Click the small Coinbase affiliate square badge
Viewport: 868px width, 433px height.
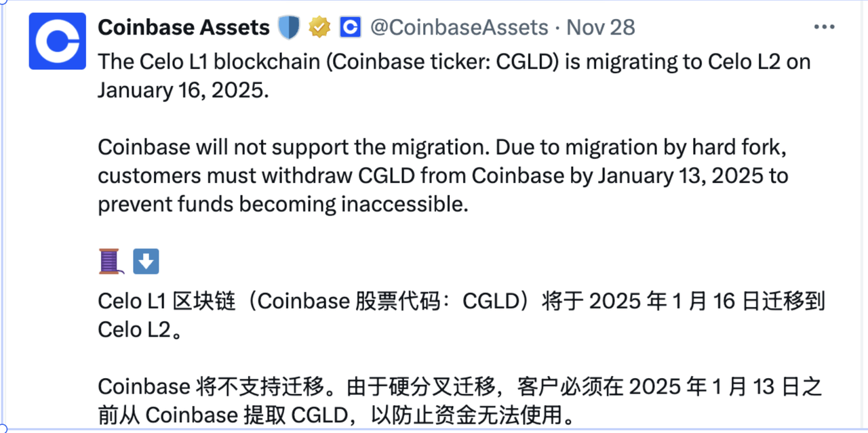pyautogui.click(x=350, y=27)
